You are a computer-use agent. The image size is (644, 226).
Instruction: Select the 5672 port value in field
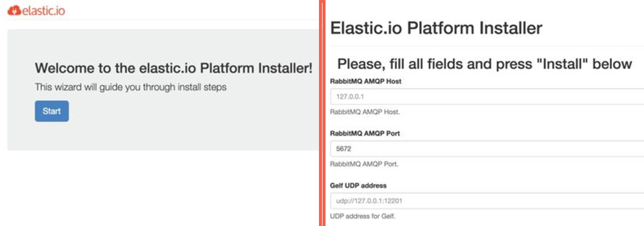click(344, 149)
